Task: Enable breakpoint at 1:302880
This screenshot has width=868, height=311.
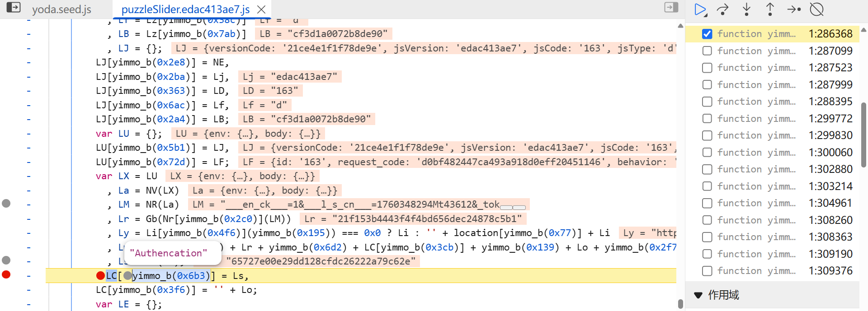Action: pos(707,169)
